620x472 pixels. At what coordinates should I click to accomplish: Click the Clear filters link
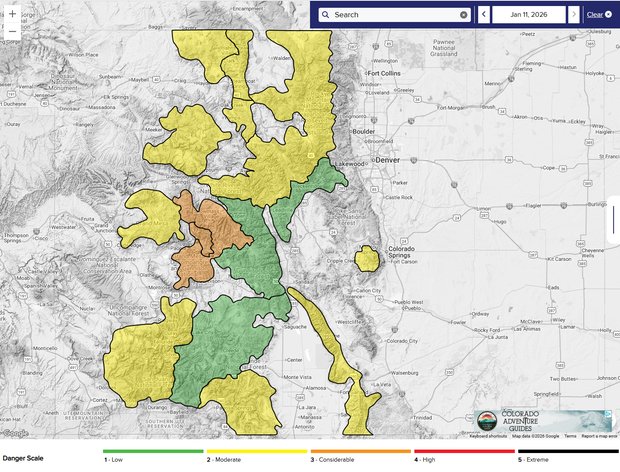pos(597,15)
